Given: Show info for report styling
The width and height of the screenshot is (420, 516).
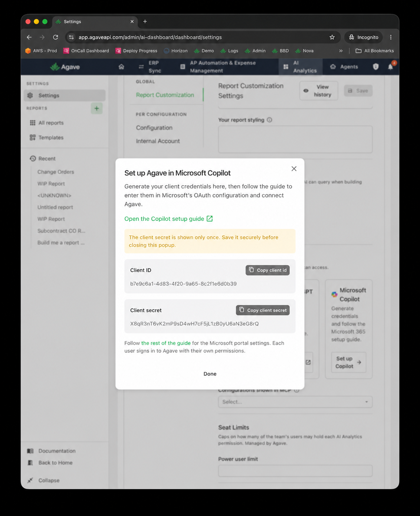Looking at the screenshot, I should pos(270,120).
